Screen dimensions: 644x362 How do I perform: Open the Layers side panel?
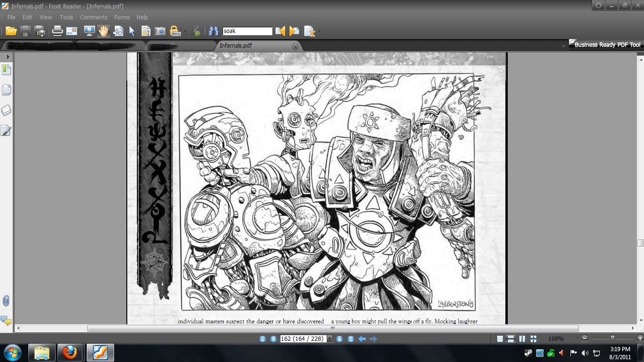tap(6, 110)
